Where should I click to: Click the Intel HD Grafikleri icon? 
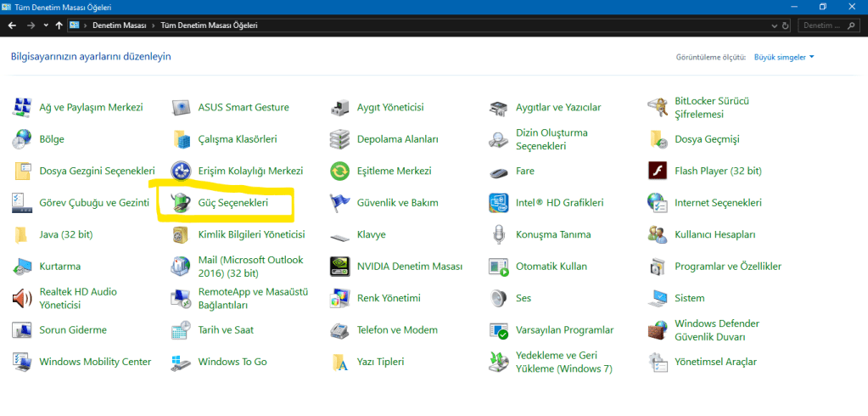coord(499,203)
